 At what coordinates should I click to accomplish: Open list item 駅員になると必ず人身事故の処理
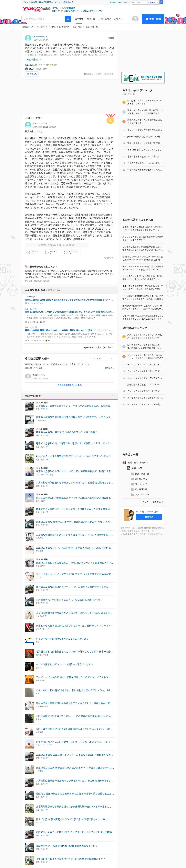pos(75,456)
